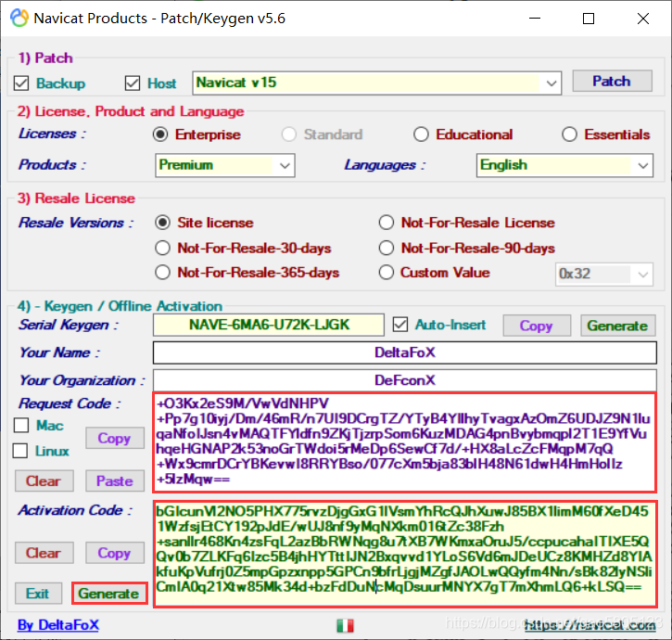Viewport: 672px width, 640px height.
Task: Click the Your Name field DeltaFoX
Action: tap(404, 352)
